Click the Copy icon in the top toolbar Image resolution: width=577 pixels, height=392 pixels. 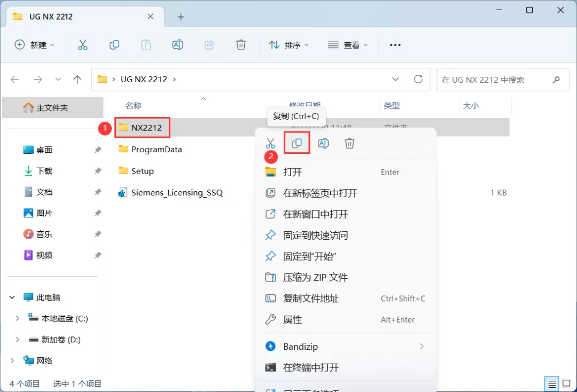(x=114, y=45)
